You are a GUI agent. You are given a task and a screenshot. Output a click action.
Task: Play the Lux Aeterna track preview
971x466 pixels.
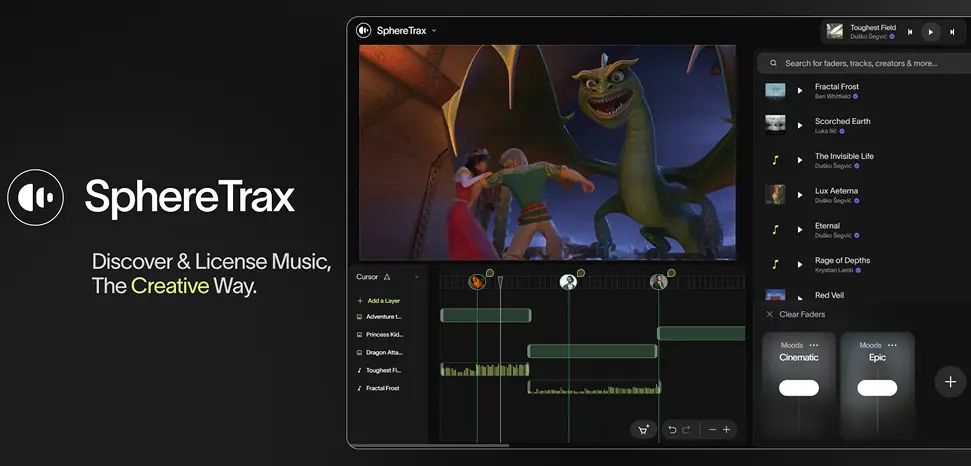pos(799,194)
